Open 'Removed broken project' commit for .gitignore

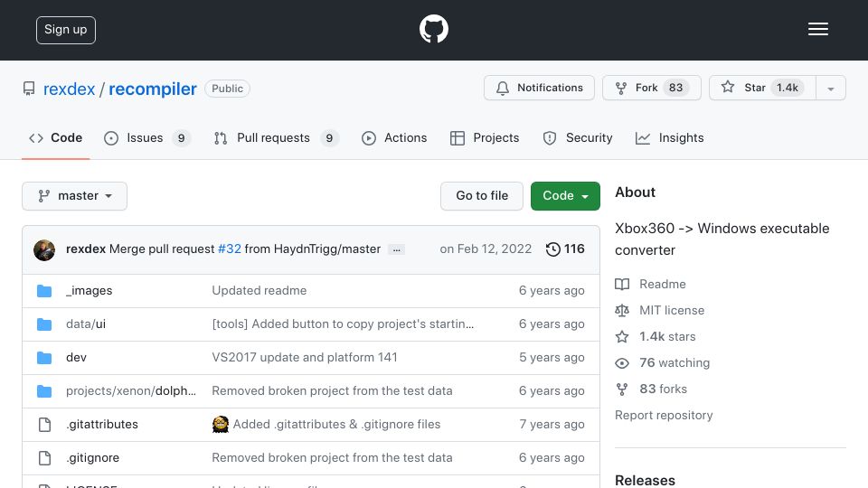point(332,457)
